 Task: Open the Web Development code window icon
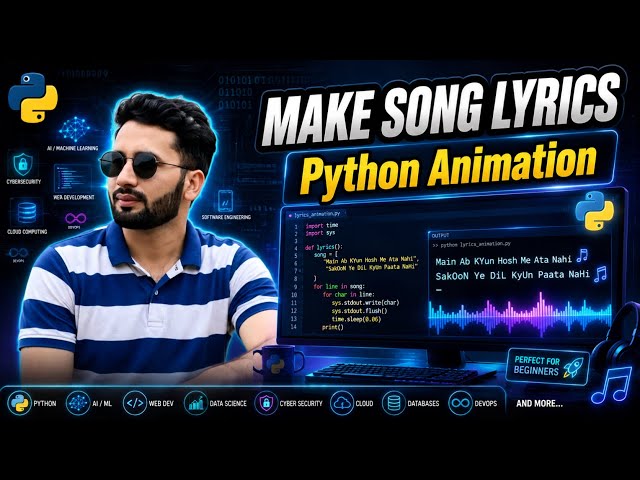coord(73,179)
